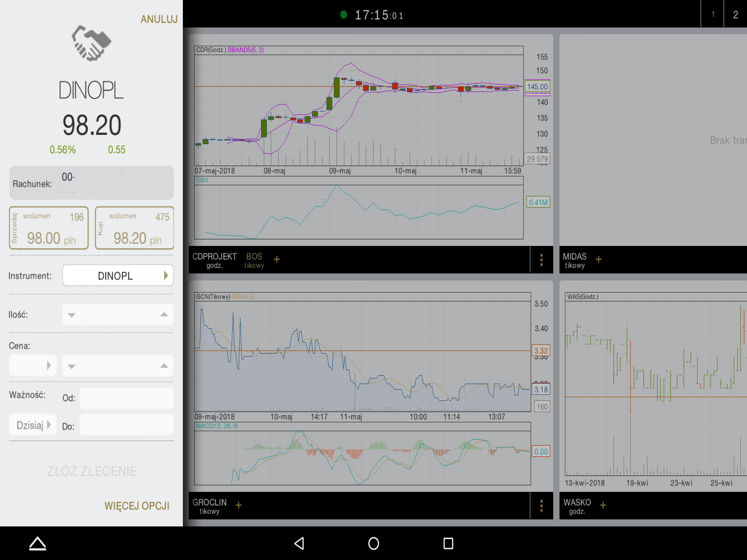Tap the 0.41M OBV value label
747x560 pixels.
pyautogui.click(x=538, y=202)
